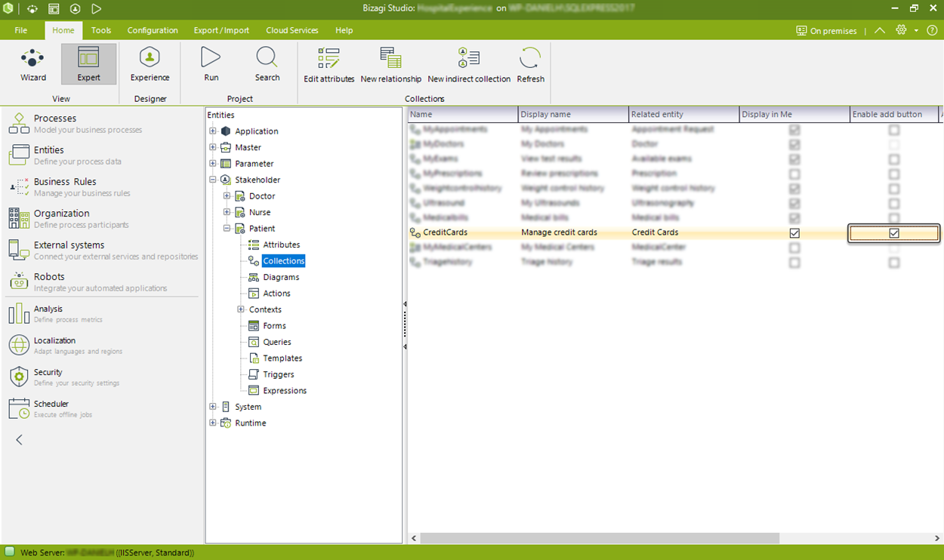Sort by Related entity column header

pos(683,114)
